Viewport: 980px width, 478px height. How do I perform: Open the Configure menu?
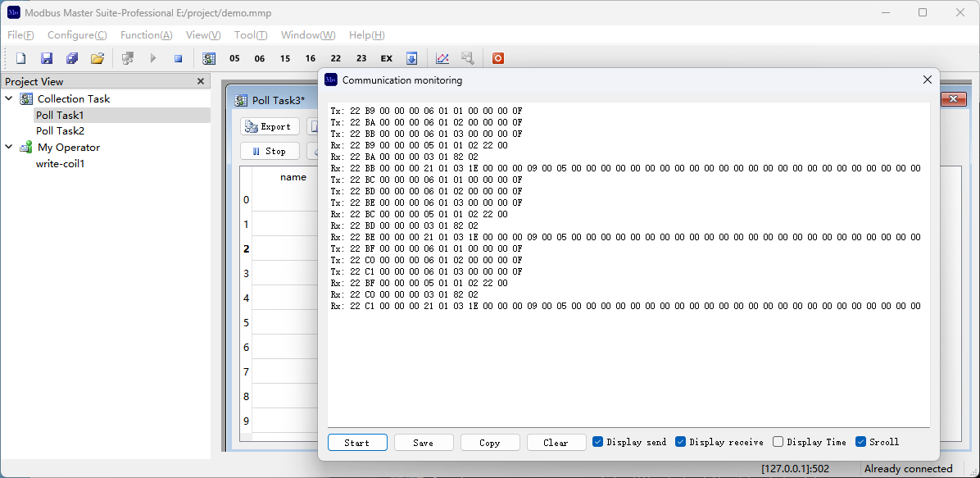77,35
